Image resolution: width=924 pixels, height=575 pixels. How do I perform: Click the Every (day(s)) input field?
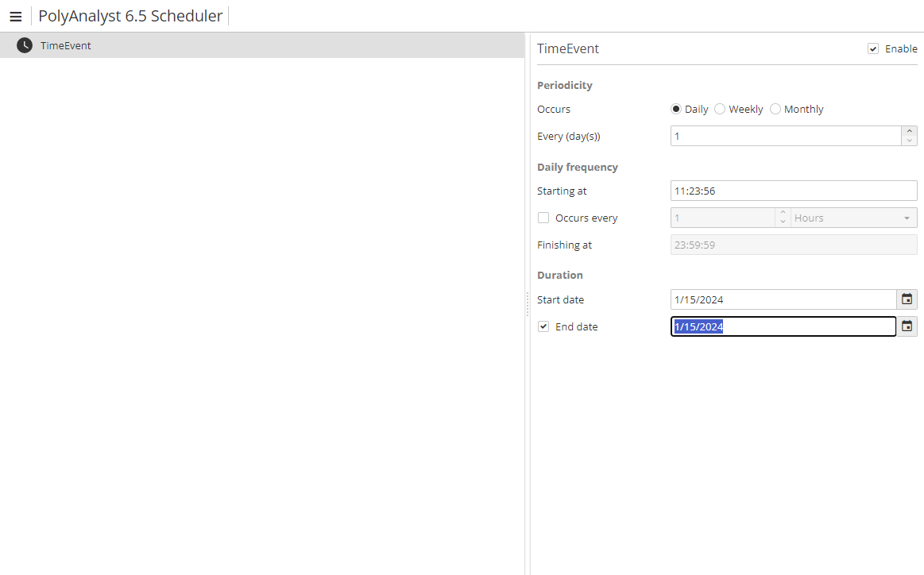[x=785, y=136]
